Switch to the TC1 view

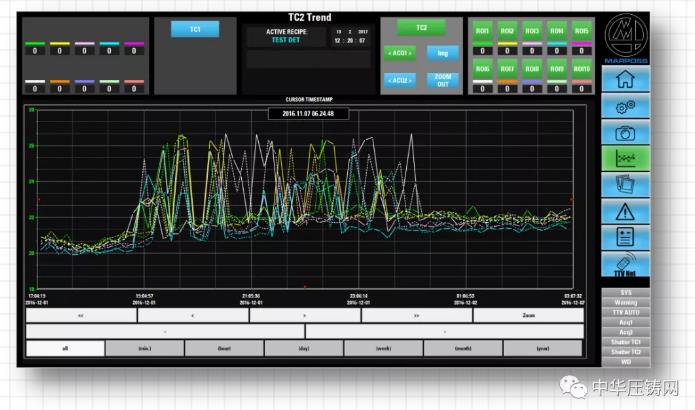(195, 30)
